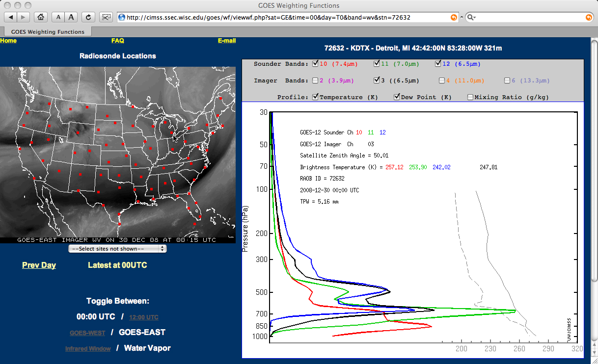
Task: Click the search magnifier icon in search field
Action: click(471, 17)
